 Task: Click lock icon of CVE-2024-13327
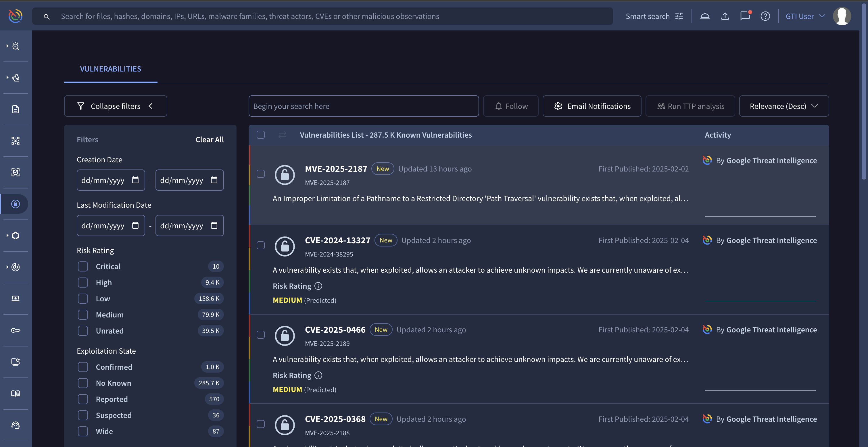[285, 246]
